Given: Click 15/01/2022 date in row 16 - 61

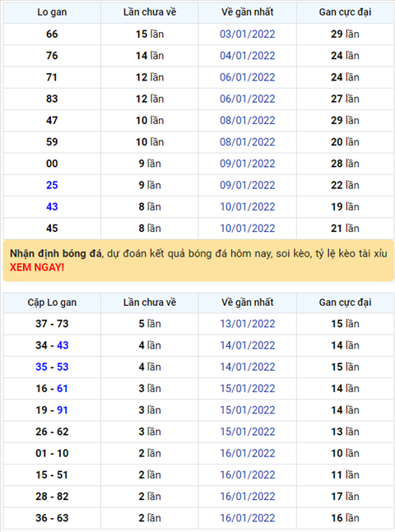Looking at the screenshot, I should pos(247,388).
